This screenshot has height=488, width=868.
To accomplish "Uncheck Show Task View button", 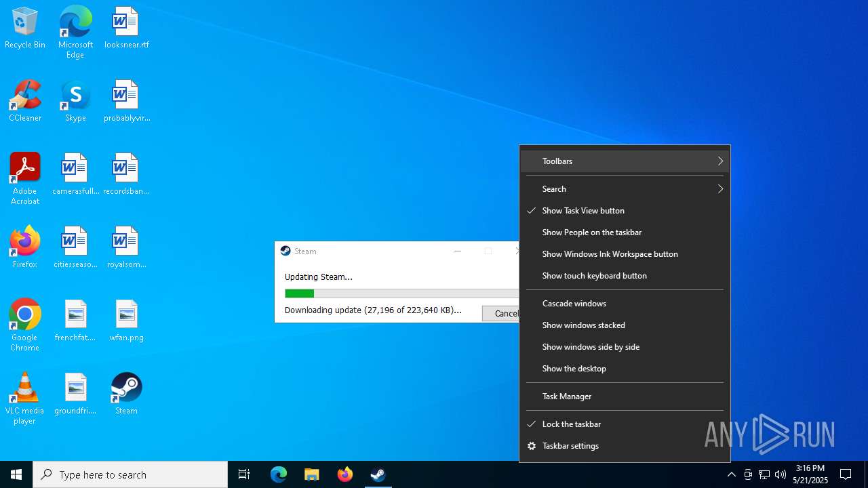I will (x=625, y=211).
